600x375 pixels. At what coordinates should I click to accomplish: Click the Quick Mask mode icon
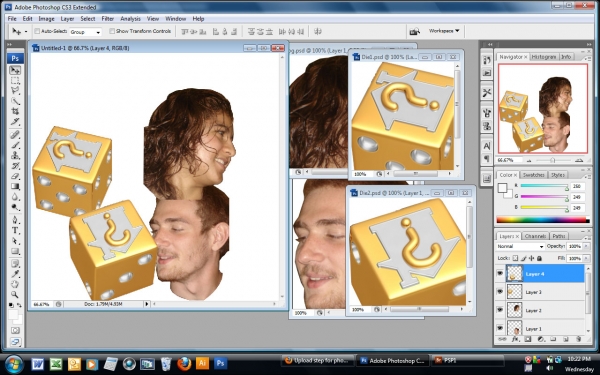(x=15, y=330)
